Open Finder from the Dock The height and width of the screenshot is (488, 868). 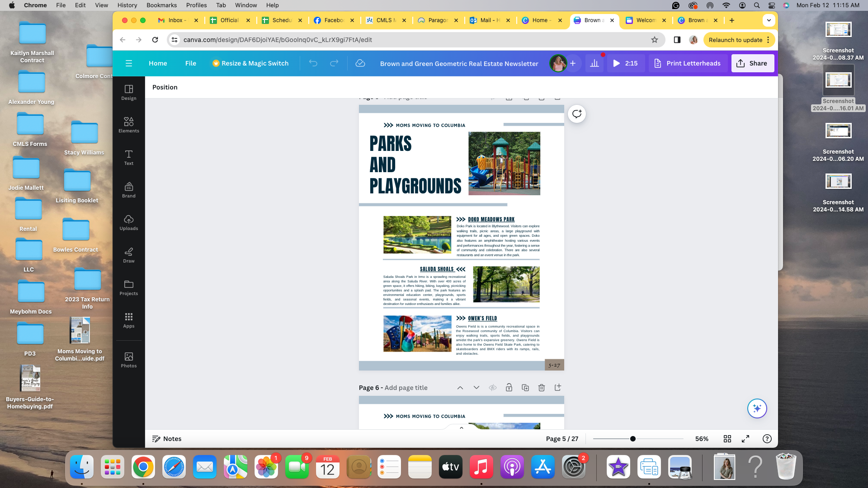pyautogui.click(x=82, y=467)
